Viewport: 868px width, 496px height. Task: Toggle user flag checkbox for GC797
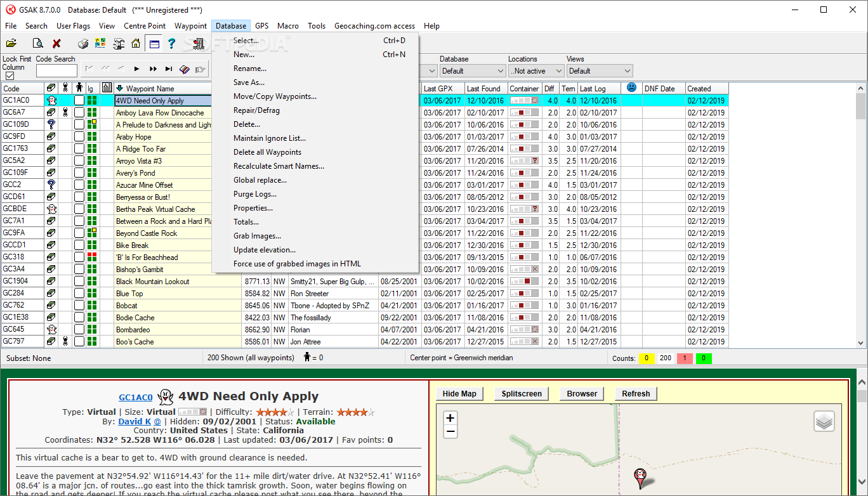pos(79,341)
